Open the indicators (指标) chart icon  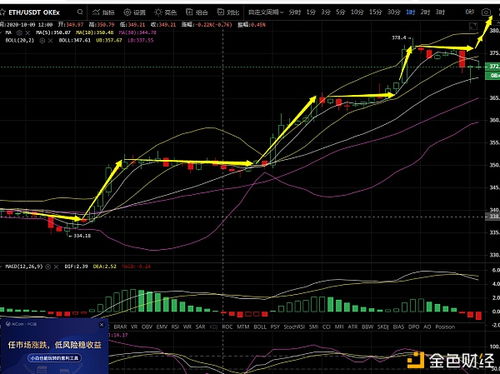(x=96, y=12)
